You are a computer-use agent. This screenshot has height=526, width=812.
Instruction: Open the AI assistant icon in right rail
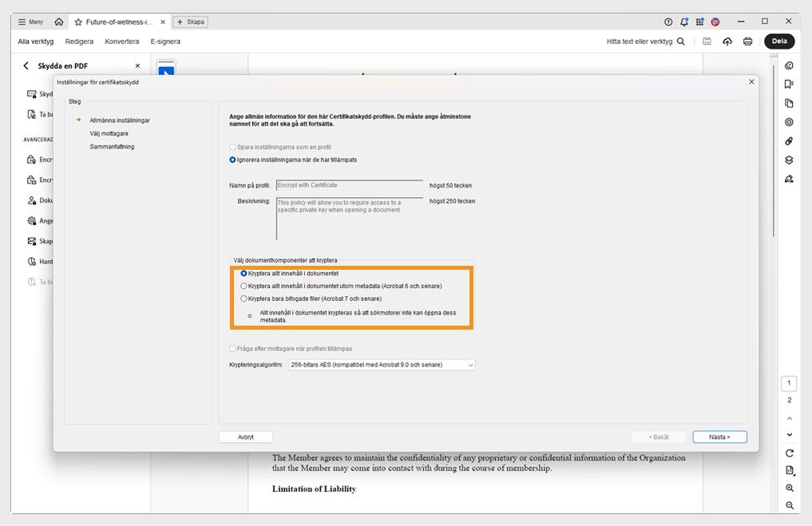789,65
